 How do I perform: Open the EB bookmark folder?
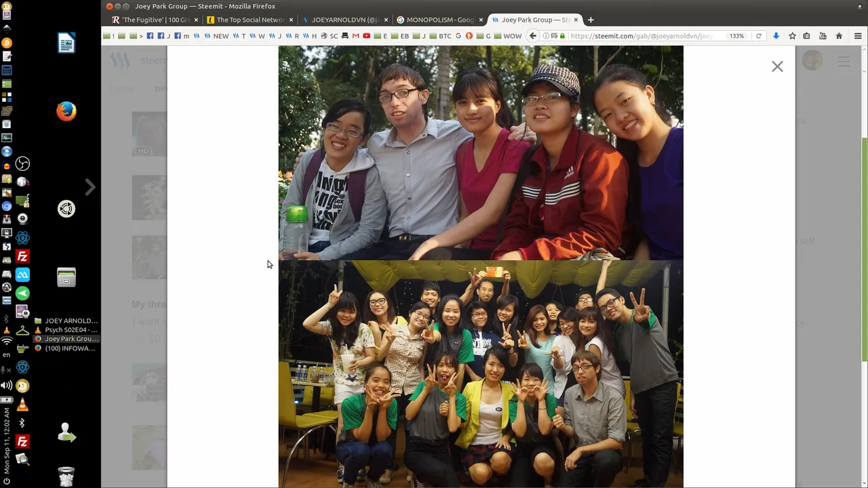[x=401, y=36]
